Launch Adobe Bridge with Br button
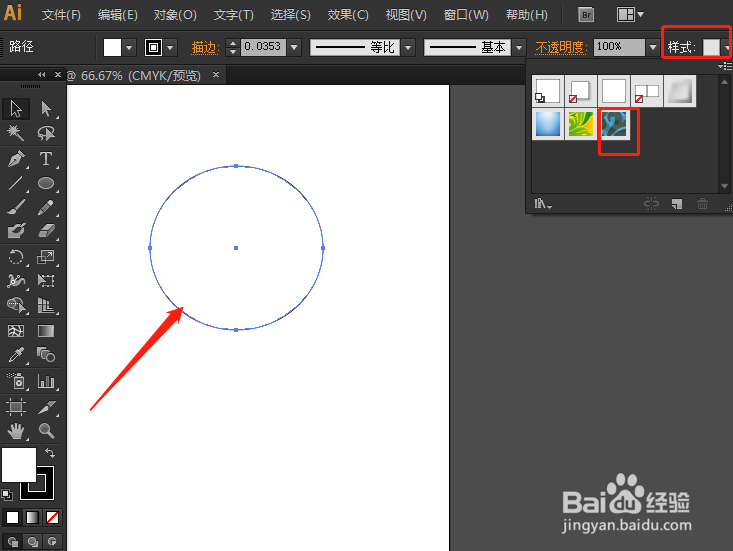733x551 pixels. [586, 15]
